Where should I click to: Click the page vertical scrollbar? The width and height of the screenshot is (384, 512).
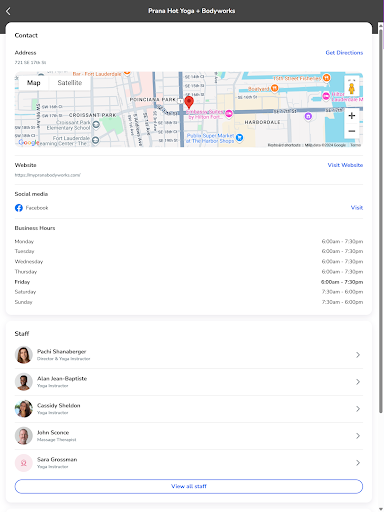(x=381, y=220)
